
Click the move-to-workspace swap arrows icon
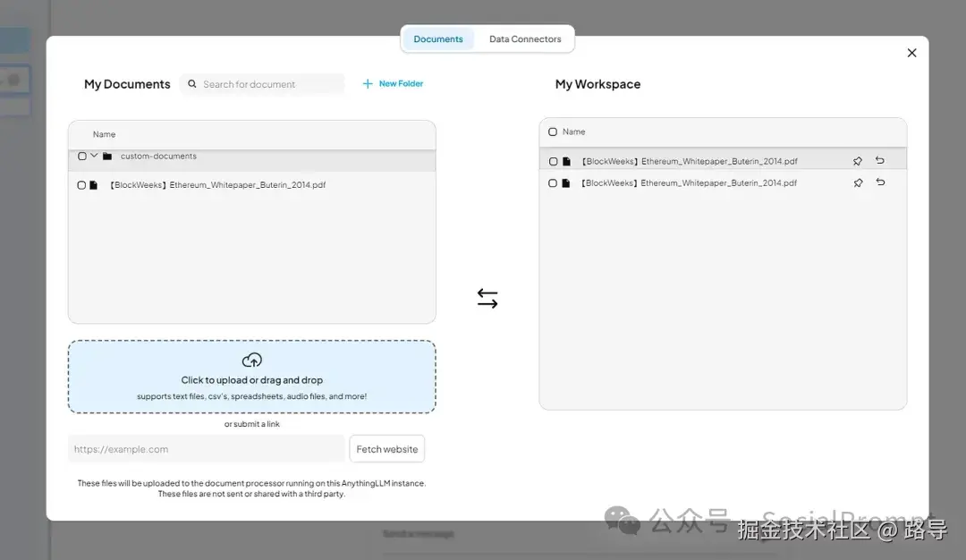click(487, 298)
